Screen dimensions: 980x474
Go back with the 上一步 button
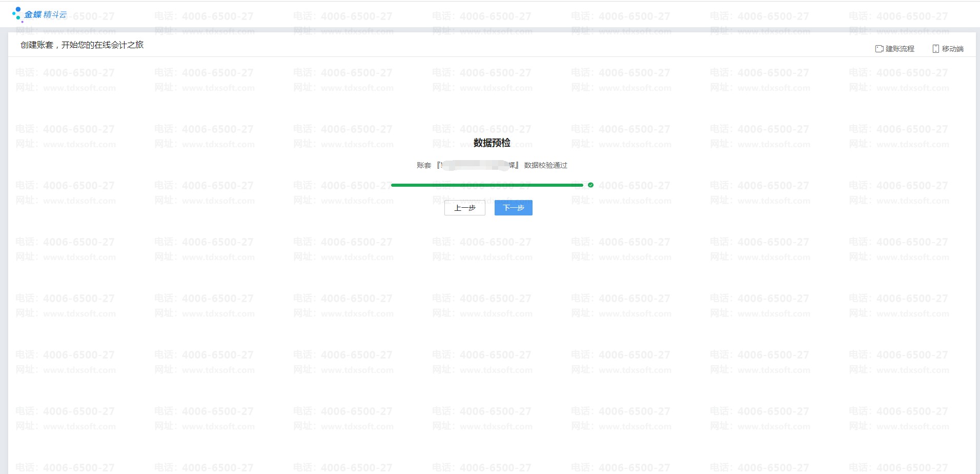pos(464,208)
